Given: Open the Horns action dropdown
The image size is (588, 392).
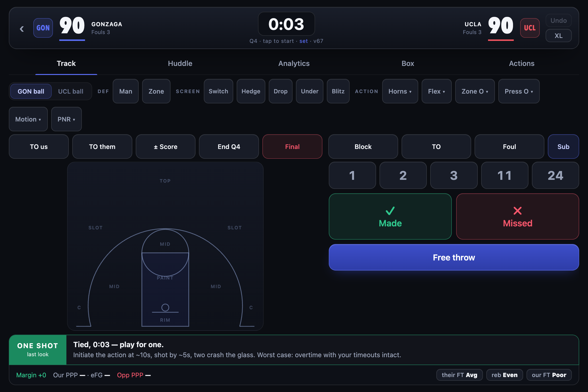Looking at the screenshot, I should 400,91.
